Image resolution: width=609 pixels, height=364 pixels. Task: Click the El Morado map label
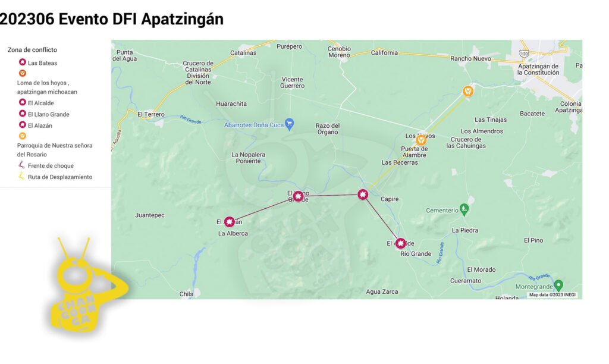point(481,269)
